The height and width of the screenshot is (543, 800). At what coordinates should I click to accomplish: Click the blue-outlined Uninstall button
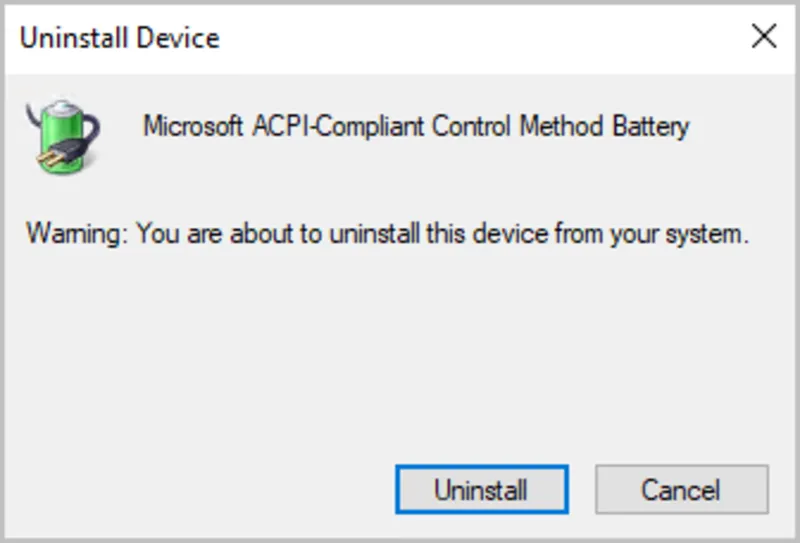pos(482,489)
